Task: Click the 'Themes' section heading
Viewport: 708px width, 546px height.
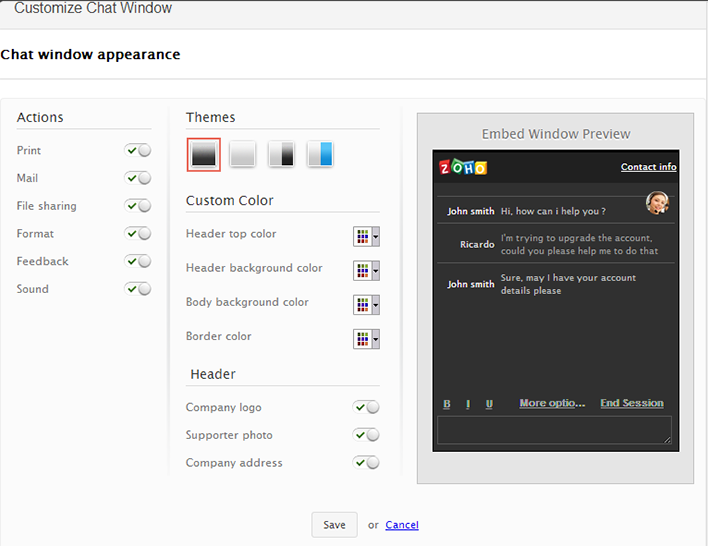Action: [x=210, y=117]
